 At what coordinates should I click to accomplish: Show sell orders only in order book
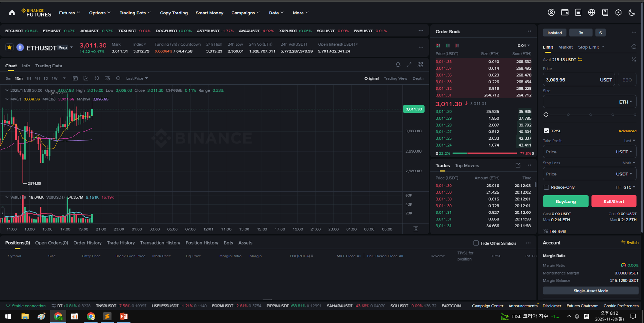coord(457,46)
